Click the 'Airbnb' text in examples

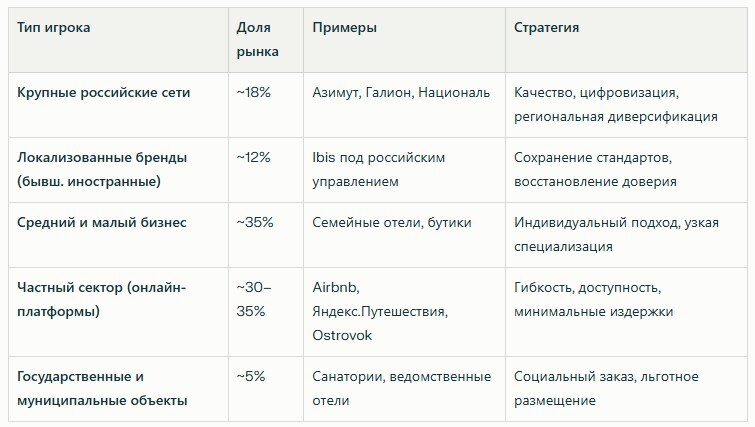(x=336, y=287)
